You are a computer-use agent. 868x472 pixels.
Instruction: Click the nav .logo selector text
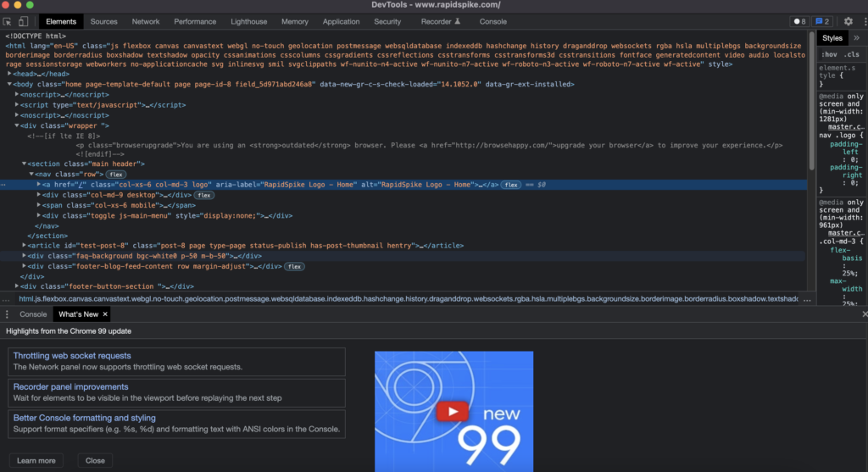(x=837, y=135)
